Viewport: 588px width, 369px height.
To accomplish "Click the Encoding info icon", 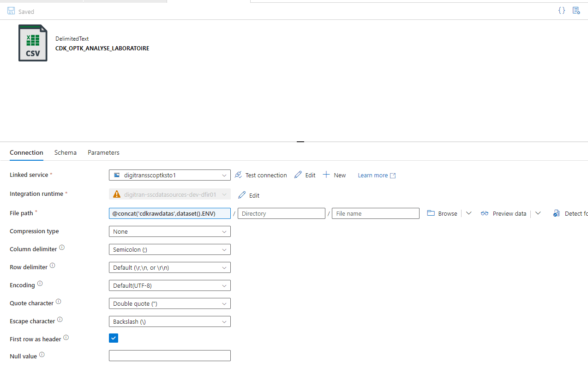I will coord(40,284).
